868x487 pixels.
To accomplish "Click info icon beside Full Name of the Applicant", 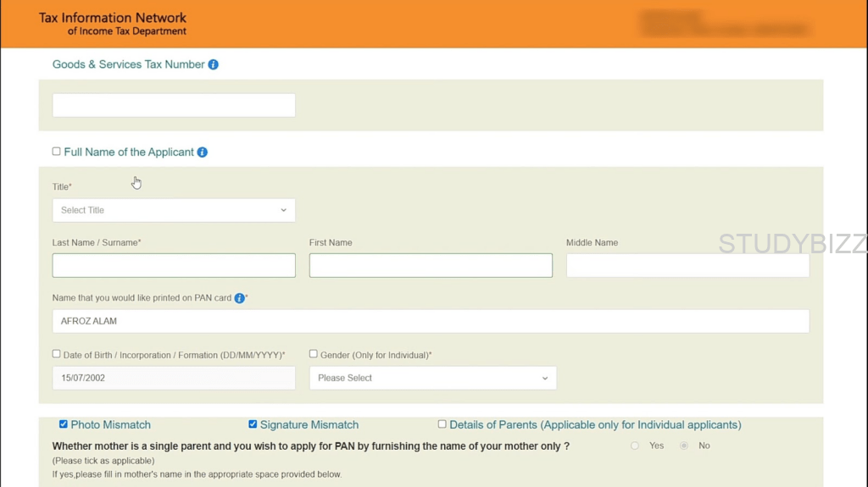I will pyautogui.click(x=203, y=152).
